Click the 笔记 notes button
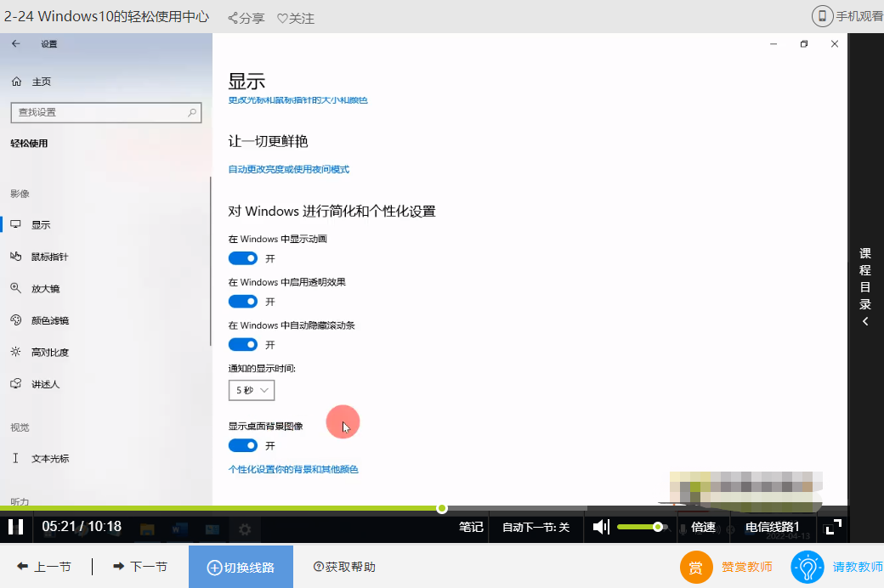884x588 pixels. tap(471, 527)
